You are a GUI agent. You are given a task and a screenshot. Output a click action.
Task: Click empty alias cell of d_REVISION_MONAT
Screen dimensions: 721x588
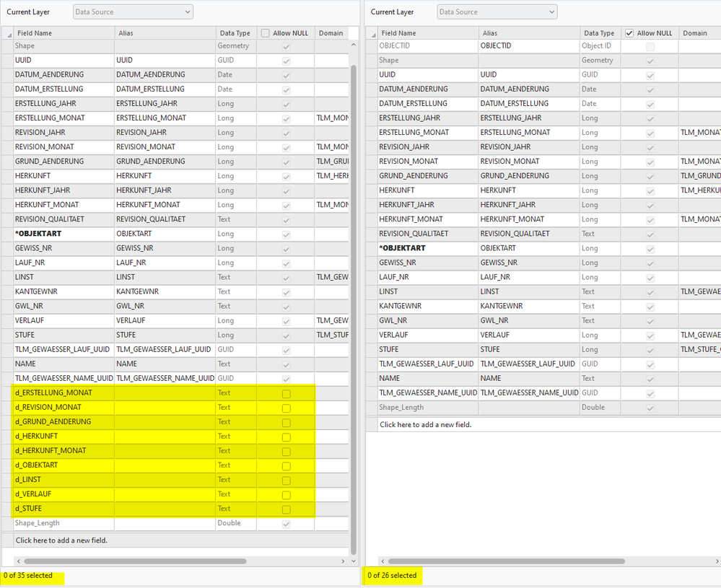(165, 407)
